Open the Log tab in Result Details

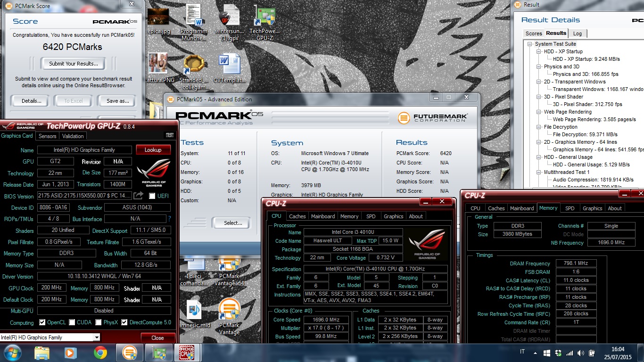click(578, 33)
